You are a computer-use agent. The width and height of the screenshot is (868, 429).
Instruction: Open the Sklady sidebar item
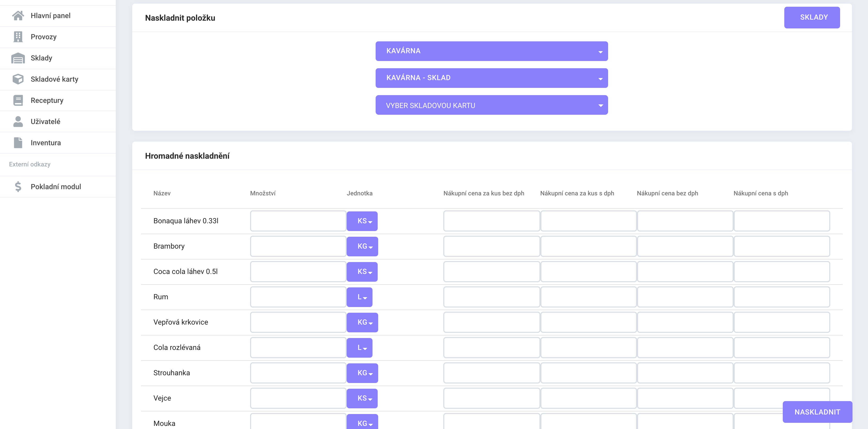point(58,58)
